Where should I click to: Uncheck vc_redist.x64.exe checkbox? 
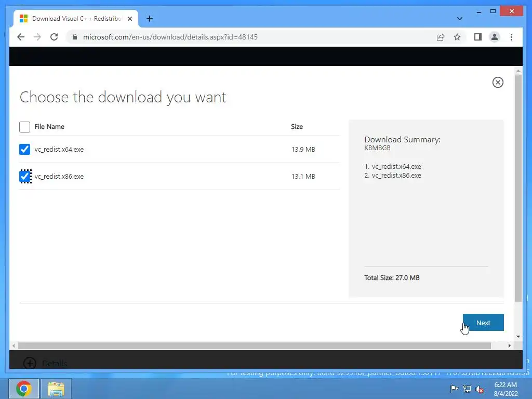point(25,149)
